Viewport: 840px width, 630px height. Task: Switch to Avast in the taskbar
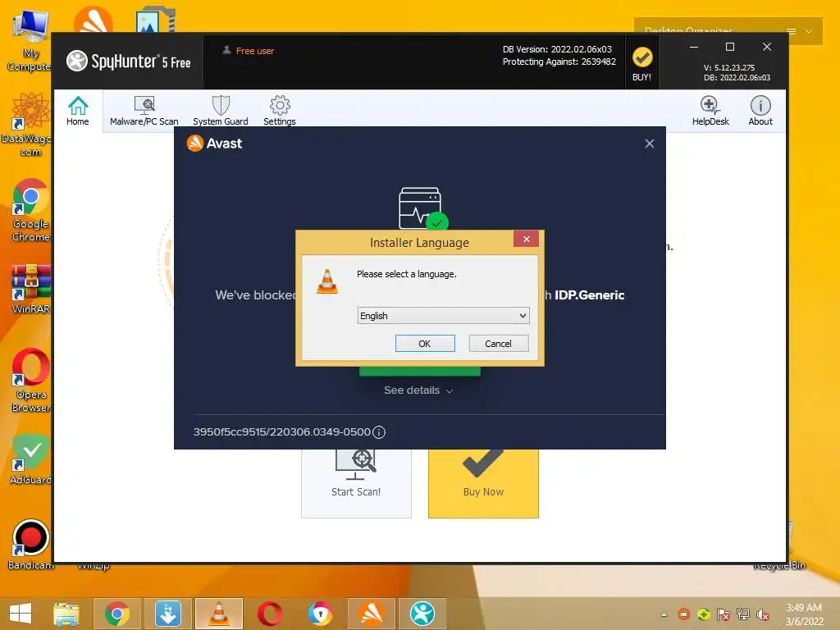coord(372,614)
